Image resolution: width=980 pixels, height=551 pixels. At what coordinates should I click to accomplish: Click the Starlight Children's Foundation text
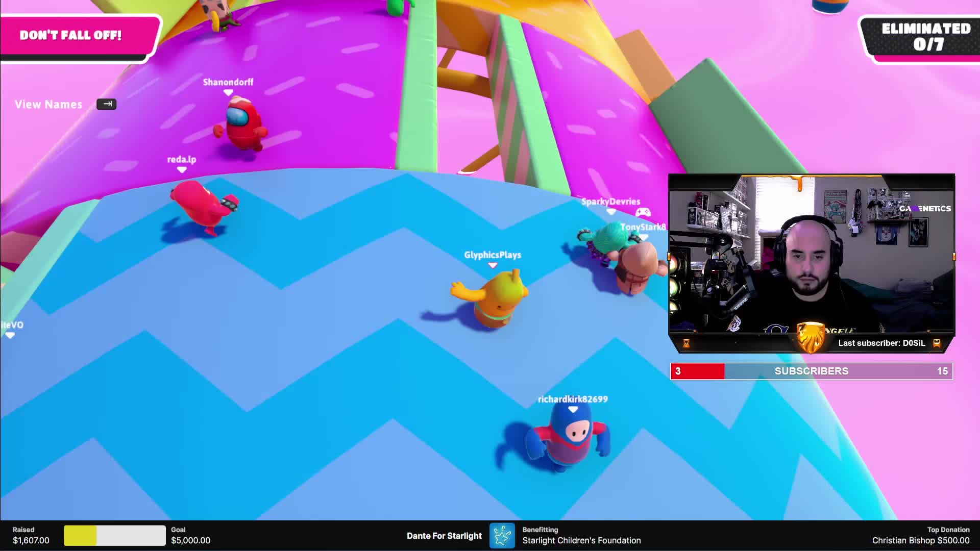tap(581, 540)
